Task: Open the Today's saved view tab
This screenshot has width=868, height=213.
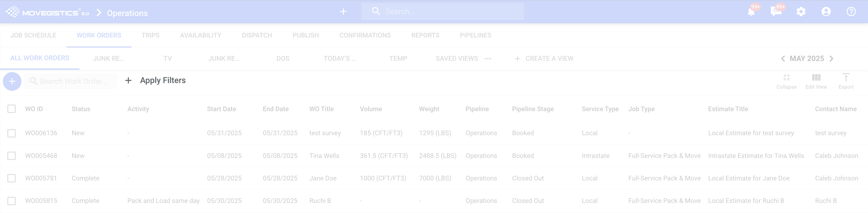Action: [x=339, y=59]
